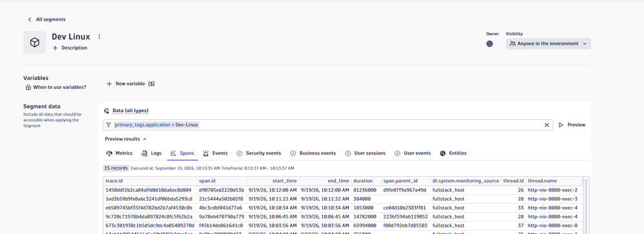The image size is (644, 234).
Task: Switch to the Entities tab
Action: click(453, 153)
